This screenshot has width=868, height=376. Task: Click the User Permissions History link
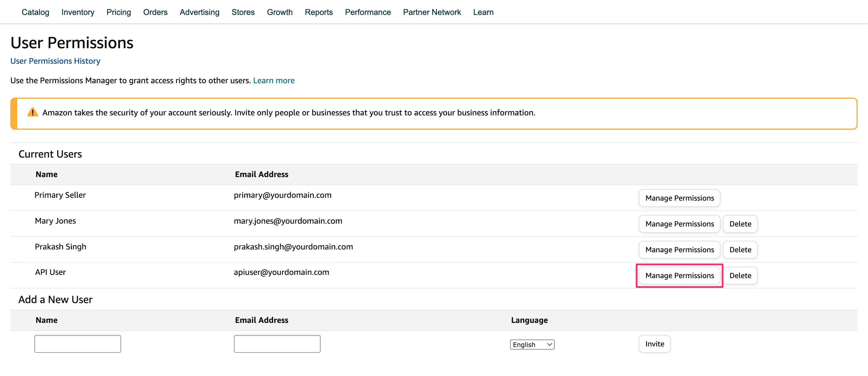coord(55,61)
